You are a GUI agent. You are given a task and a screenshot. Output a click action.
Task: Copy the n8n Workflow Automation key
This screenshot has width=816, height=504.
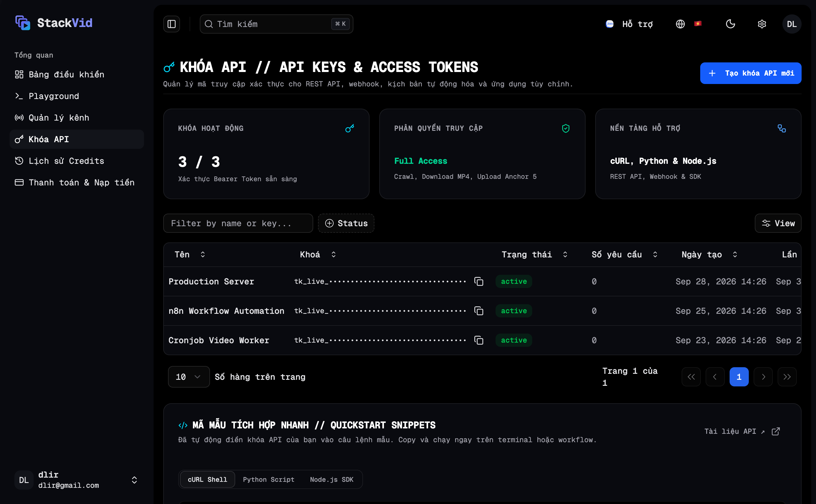tap(479, 311)
